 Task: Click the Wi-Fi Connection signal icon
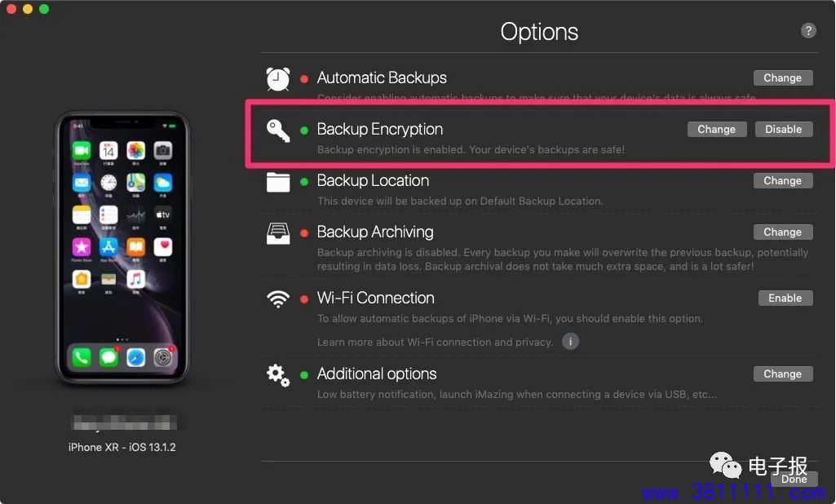[278, 298]
